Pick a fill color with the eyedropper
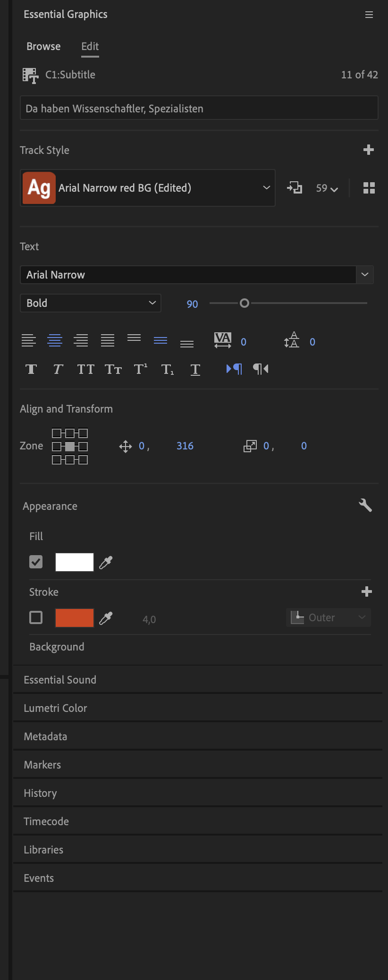The height and width of the screenshot is (980, 388). pos(105,562)
